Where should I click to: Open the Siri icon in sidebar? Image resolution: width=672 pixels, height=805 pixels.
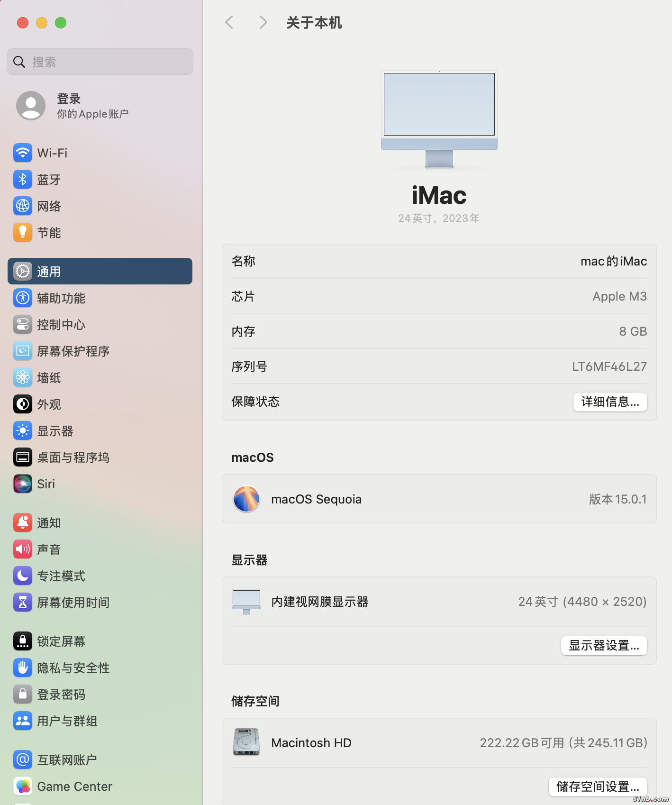coord(23,484)
